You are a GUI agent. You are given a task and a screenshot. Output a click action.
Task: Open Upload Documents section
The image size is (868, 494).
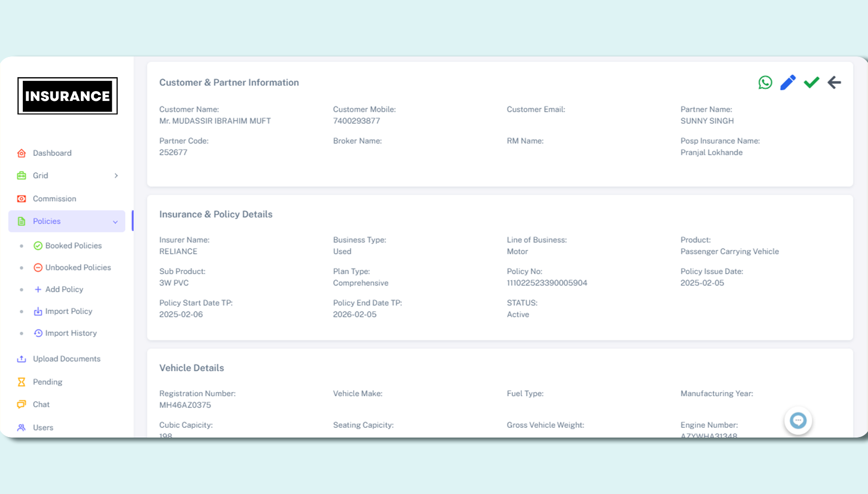[x=66, y=359]
